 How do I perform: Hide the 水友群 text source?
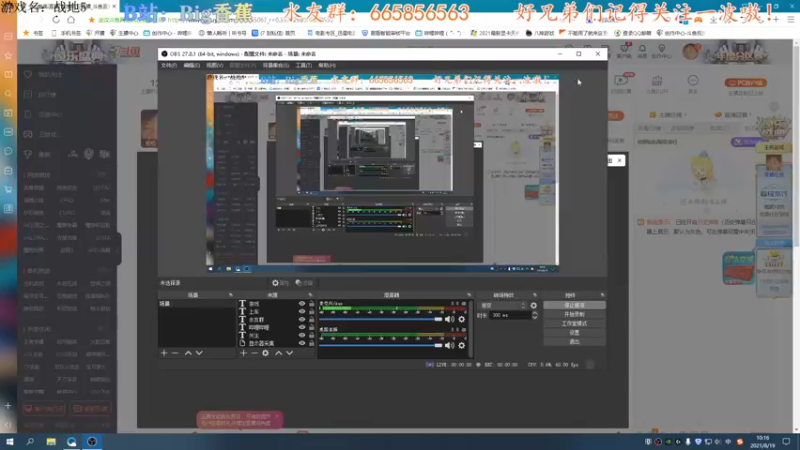[x=302, y=319]
